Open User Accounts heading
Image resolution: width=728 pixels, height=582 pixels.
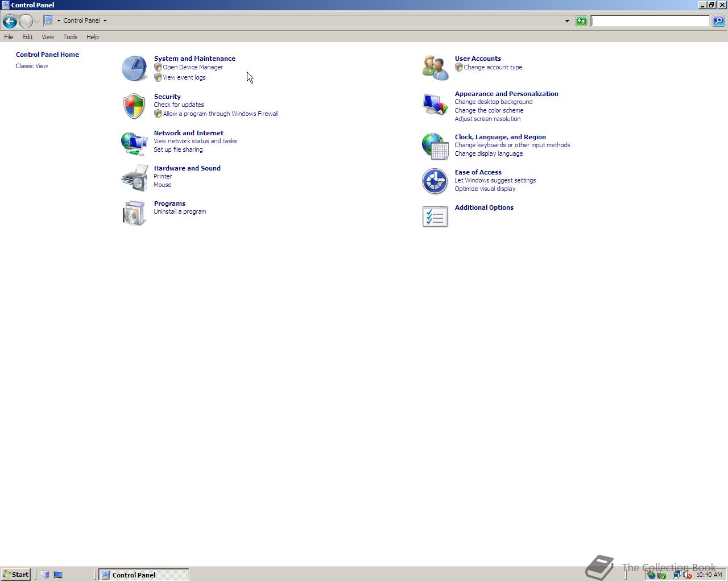point(478,59)
